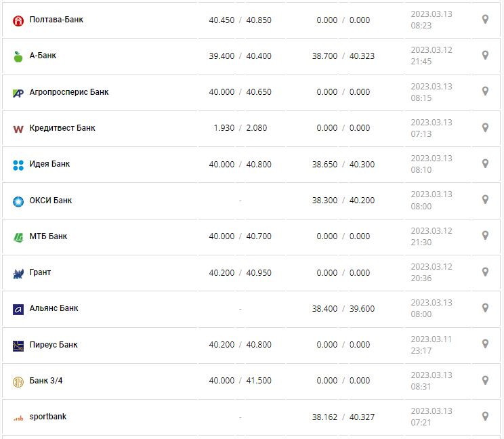Click the green apple А-Банк logo
The width and height of the screenshot is (504, 439).
[18, 56]
